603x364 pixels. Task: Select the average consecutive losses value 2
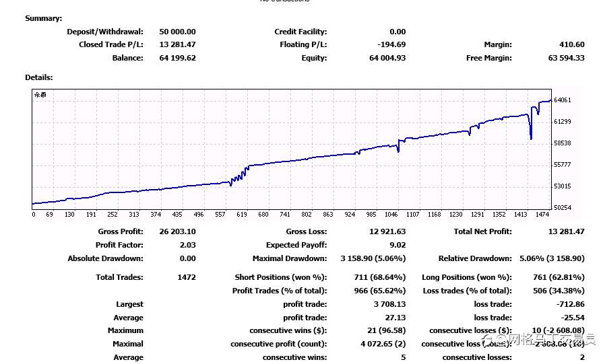click(x=582, y=357)
